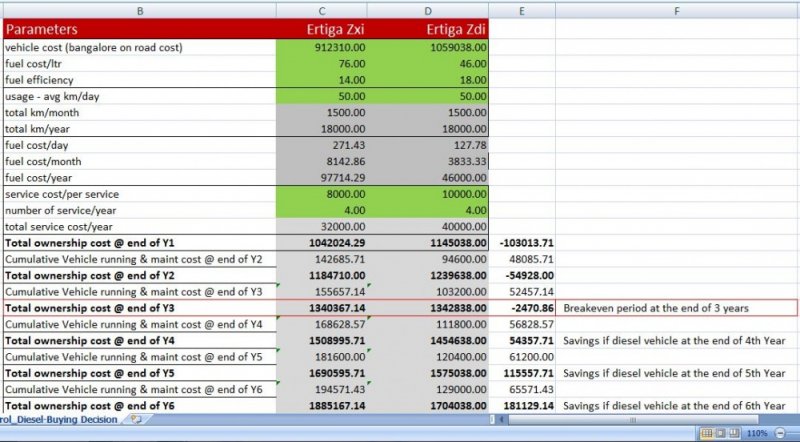Click the 10000.00 service cost cell
This screenshot has width=800, height=442.
coord(428,194)
